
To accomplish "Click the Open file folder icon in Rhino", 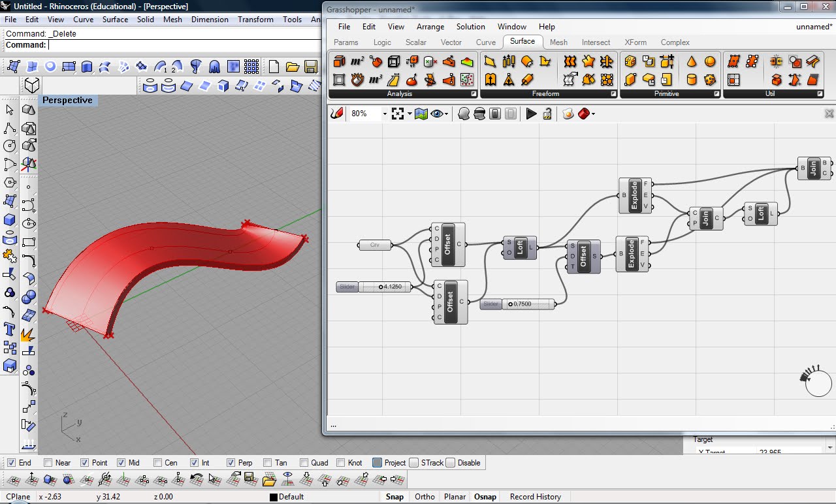I will click(293, 65).
